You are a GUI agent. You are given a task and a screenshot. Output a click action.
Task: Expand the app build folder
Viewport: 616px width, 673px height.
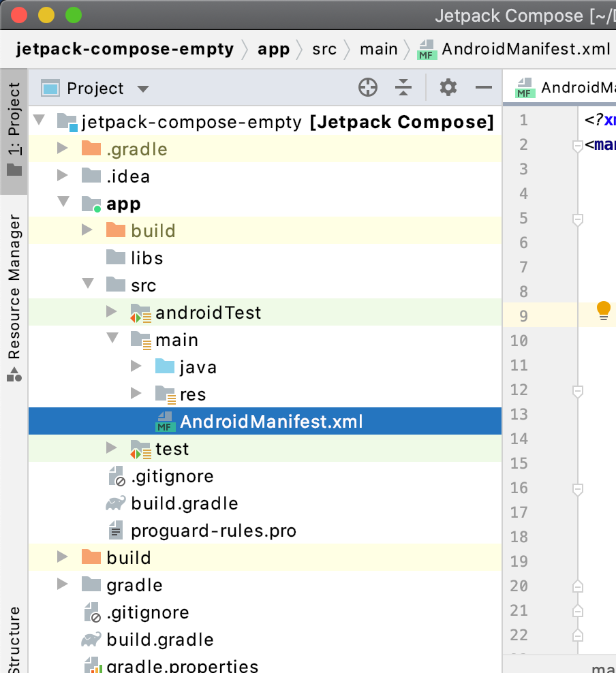(x=87, y=230)
